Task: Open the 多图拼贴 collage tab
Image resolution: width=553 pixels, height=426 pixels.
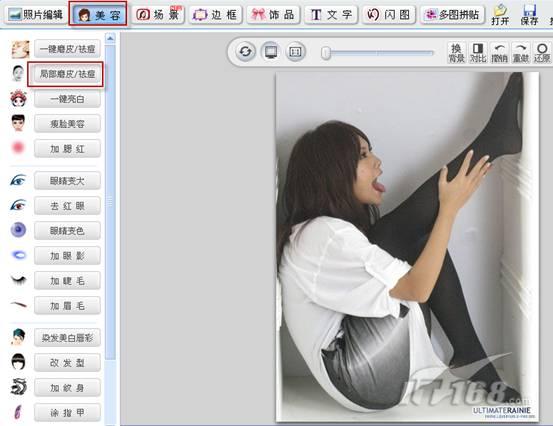Action: (x=452, y=14)
